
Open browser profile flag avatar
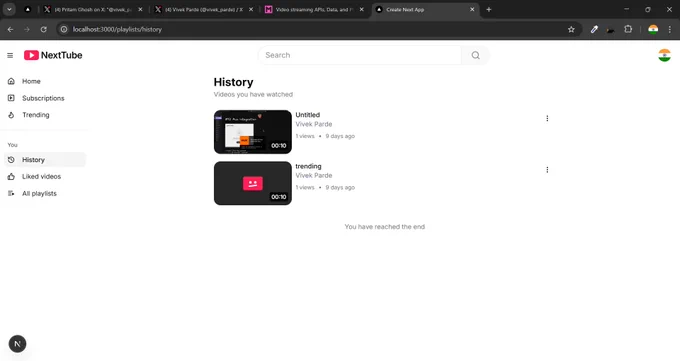coord(653,30)
